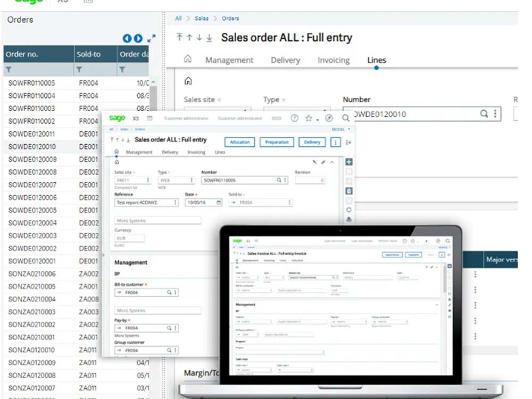The height and width of the screenshot is (399, 532).
Task: Open Group customer field actions menu
Action: [176, 350]
